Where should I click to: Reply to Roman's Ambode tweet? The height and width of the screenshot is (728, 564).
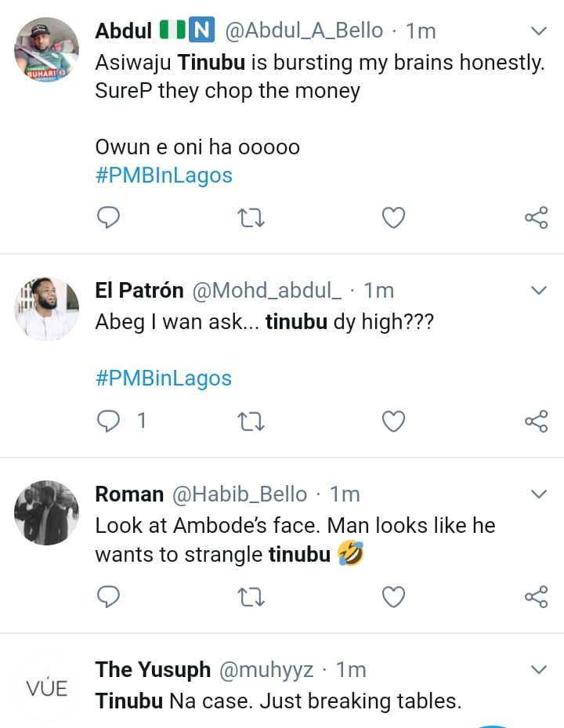point(107,597)
